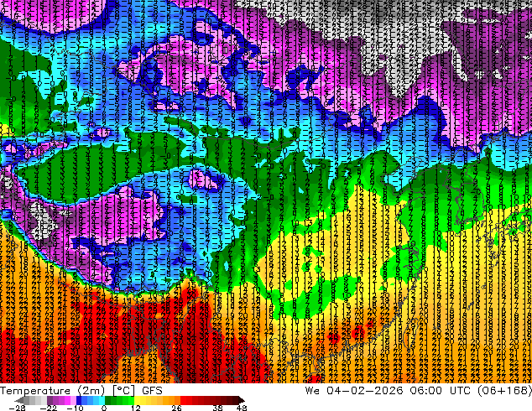Click the dark green swatch at 0 in legend
This screenshot has height=411, width=532.
tap(107, 400)
